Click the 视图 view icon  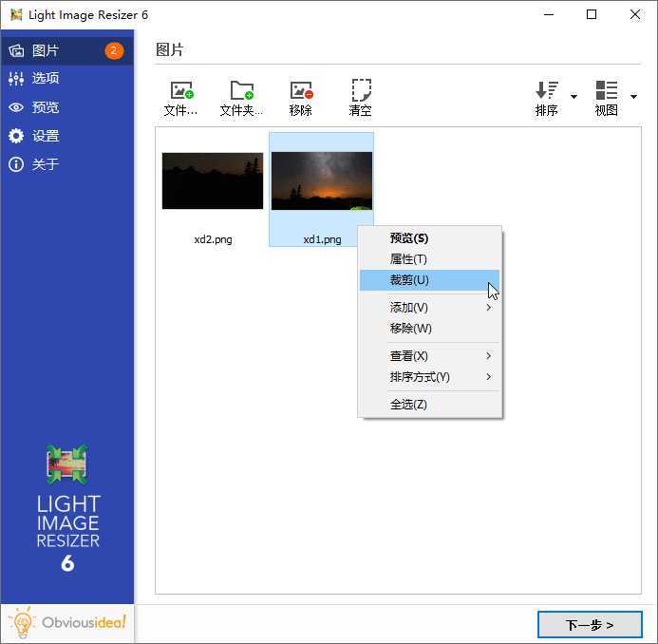tap(606, 91)
